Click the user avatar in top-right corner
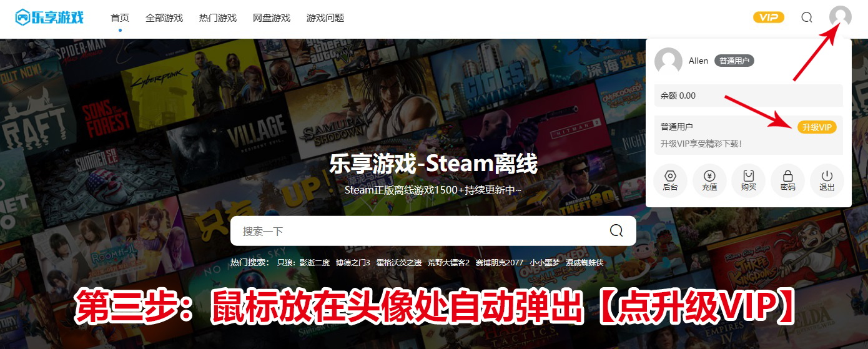 click(x=840, y=17)
